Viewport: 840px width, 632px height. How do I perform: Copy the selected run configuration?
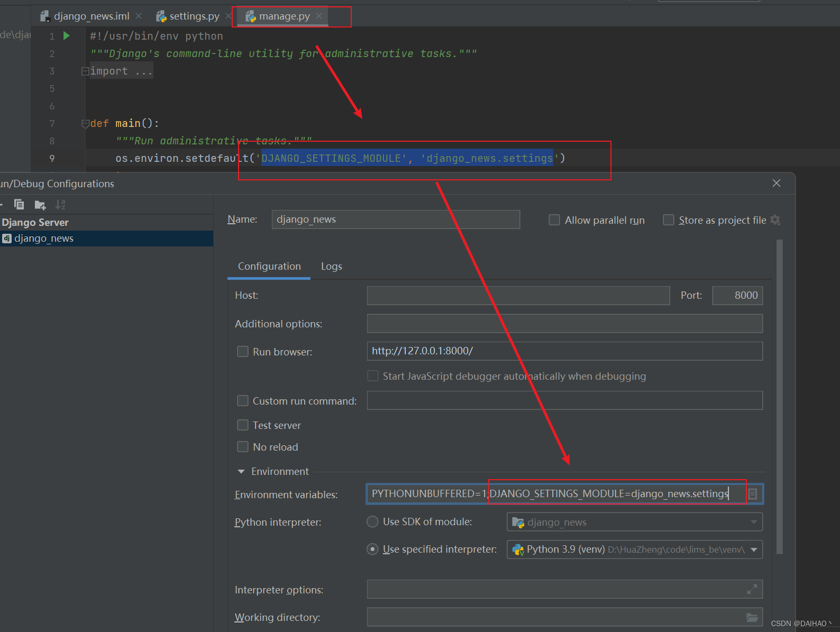19,205
